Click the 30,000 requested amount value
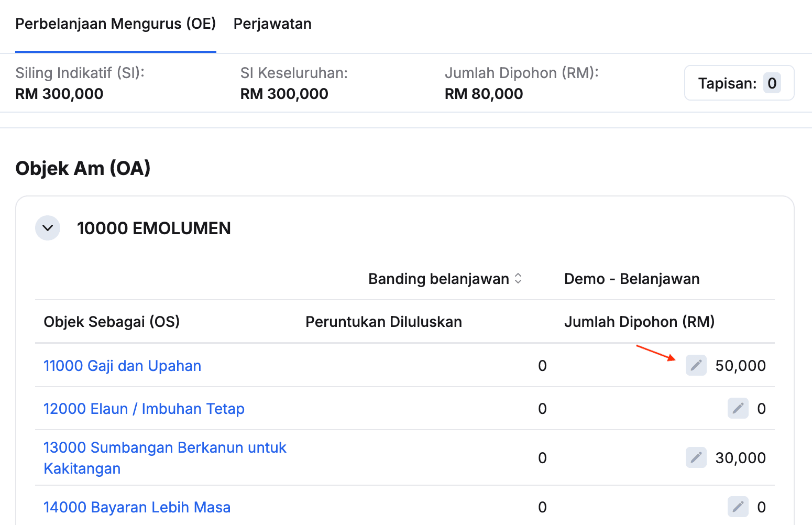812x525 pixels. [740, 458]
